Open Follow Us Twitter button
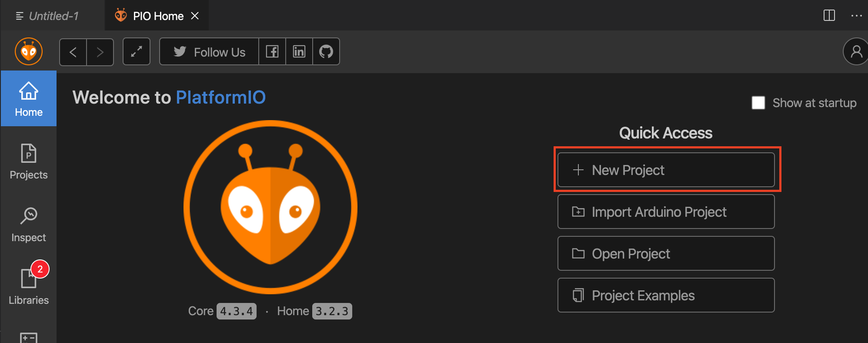This screenshot has height=343, width=868. click(209, 51)
